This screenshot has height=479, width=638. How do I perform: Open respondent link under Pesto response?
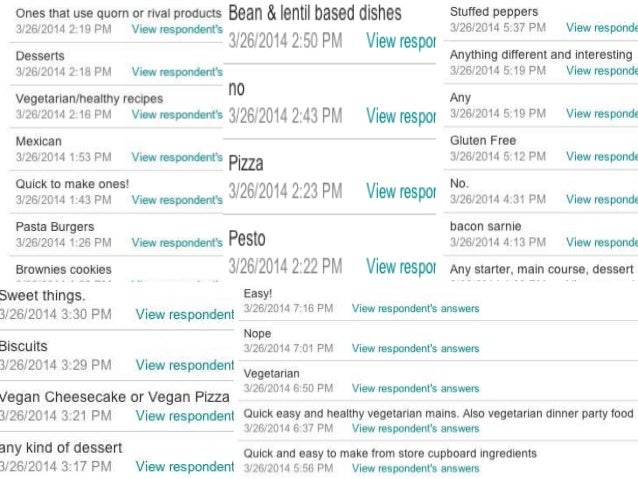click(x=401, y=267)
